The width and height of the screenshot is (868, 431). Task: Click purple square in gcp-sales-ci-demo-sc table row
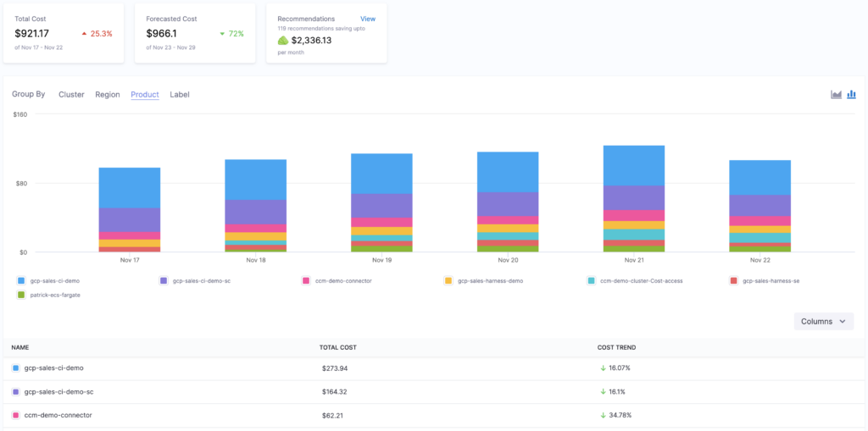[x=15, y=392]
